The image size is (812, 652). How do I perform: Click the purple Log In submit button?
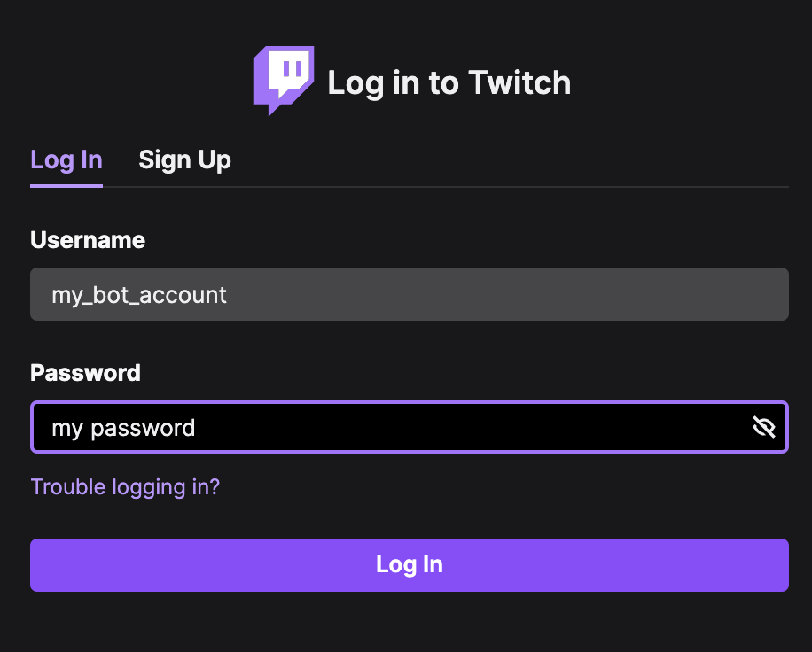[410, 565]
